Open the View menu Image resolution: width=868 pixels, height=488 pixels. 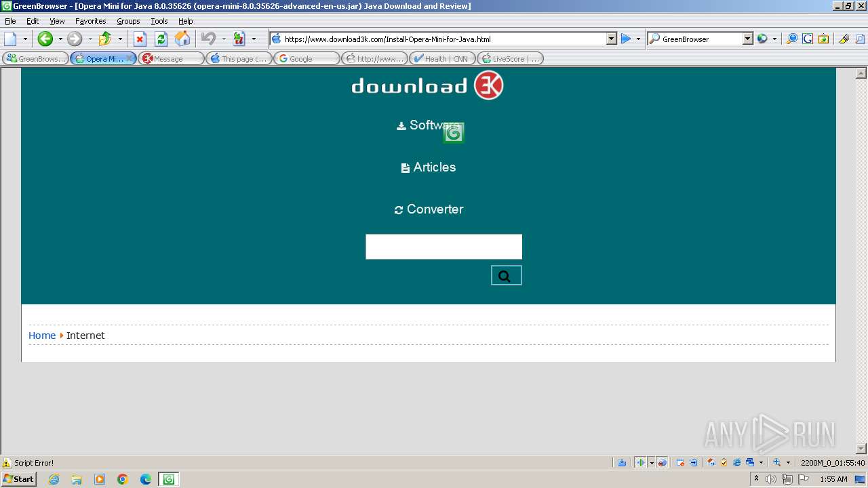tap(57, 21)
